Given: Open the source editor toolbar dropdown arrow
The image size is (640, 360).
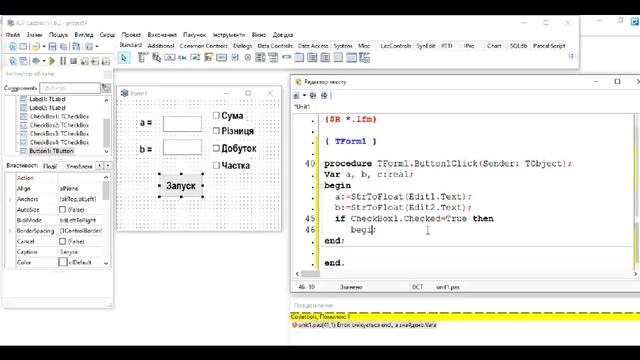Looking at the screenshot, I should (x=304, y=96).
